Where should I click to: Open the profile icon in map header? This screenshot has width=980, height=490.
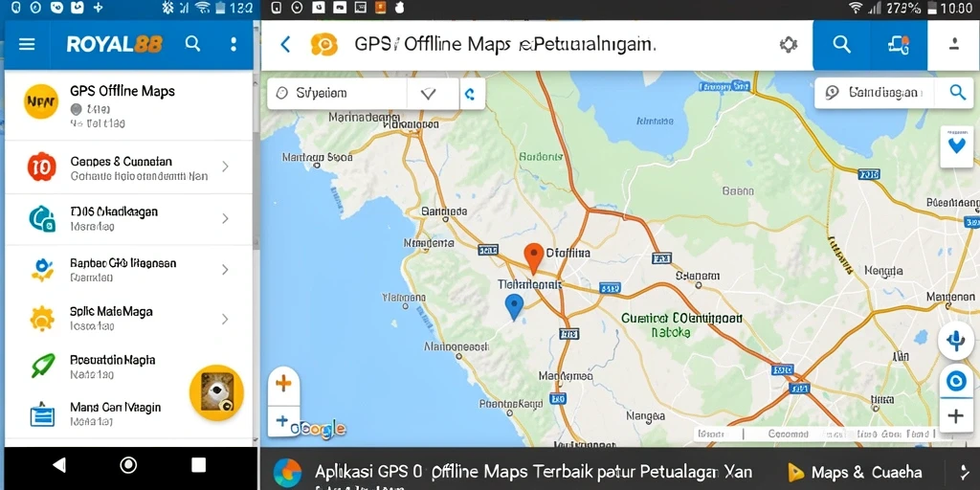[954, 44]
